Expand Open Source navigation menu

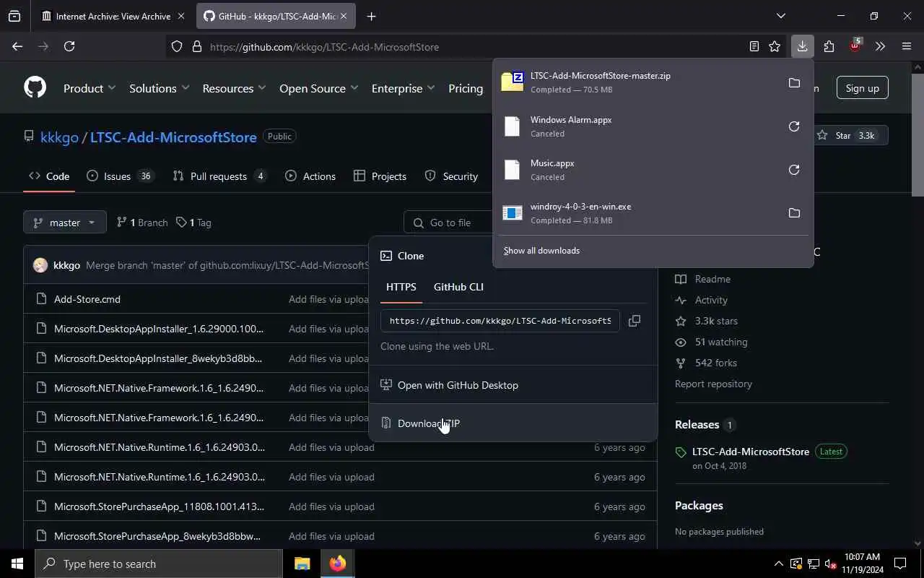(318, 88)
